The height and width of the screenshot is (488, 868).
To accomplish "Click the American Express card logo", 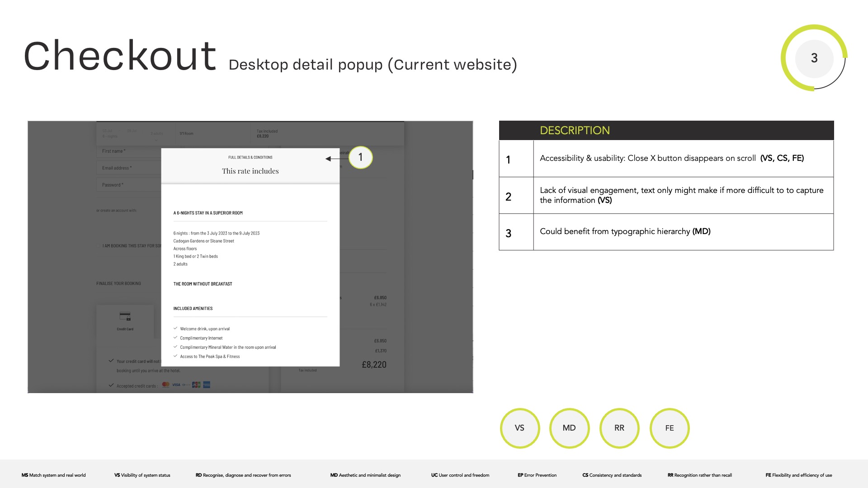I will point(207,385).
